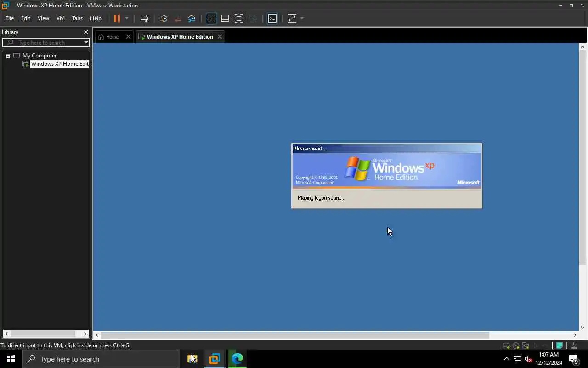Click the VM view horizontal scrollbar thumb
The image size is (588, 368).
pos(295,335)
